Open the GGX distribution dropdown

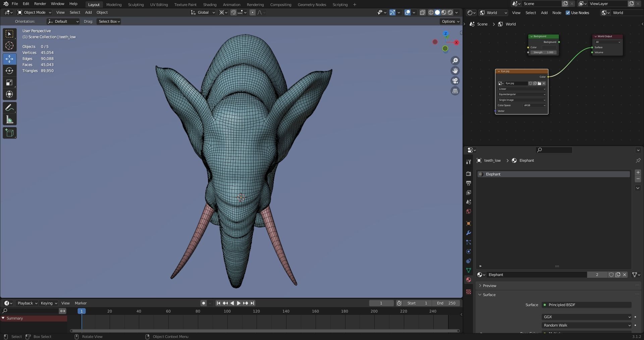pos(587,317)
